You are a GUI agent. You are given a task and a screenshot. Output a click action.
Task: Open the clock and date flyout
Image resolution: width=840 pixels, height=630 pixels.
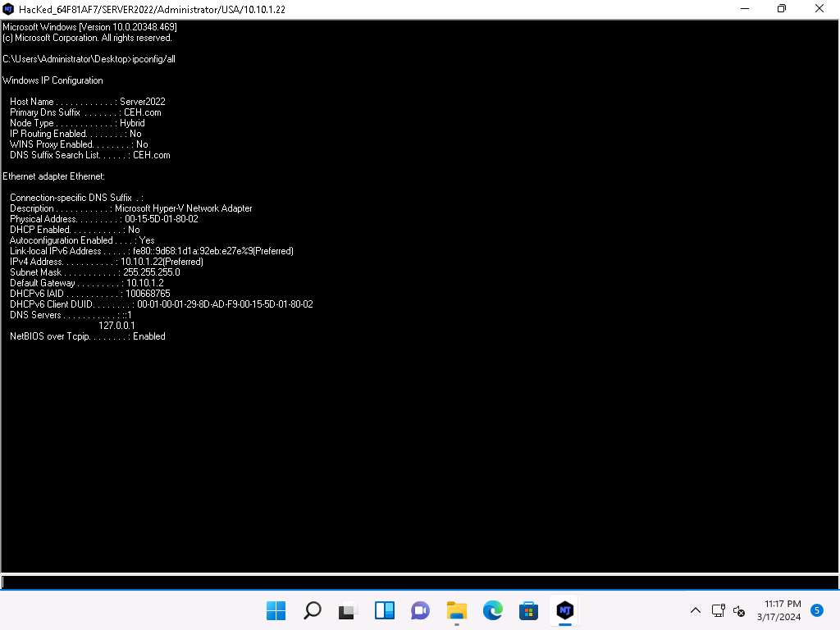click(x=782, y=610)
